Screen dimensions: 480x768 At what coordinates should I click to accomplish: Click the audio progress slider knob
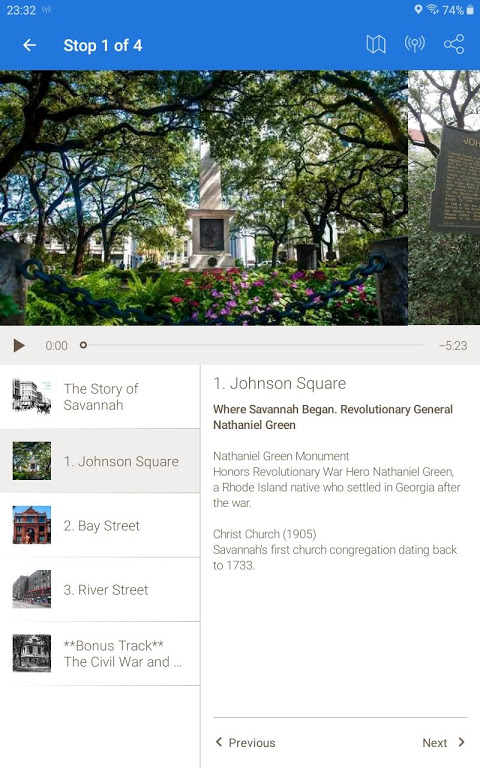[x=83, y=345]
